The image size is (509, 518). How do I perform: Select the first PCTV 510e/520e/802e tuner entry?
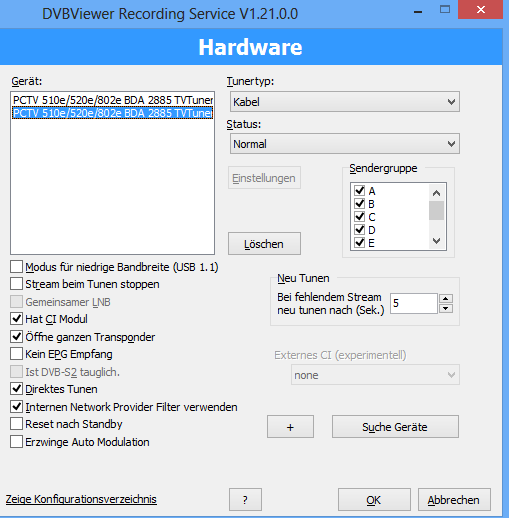113,100
